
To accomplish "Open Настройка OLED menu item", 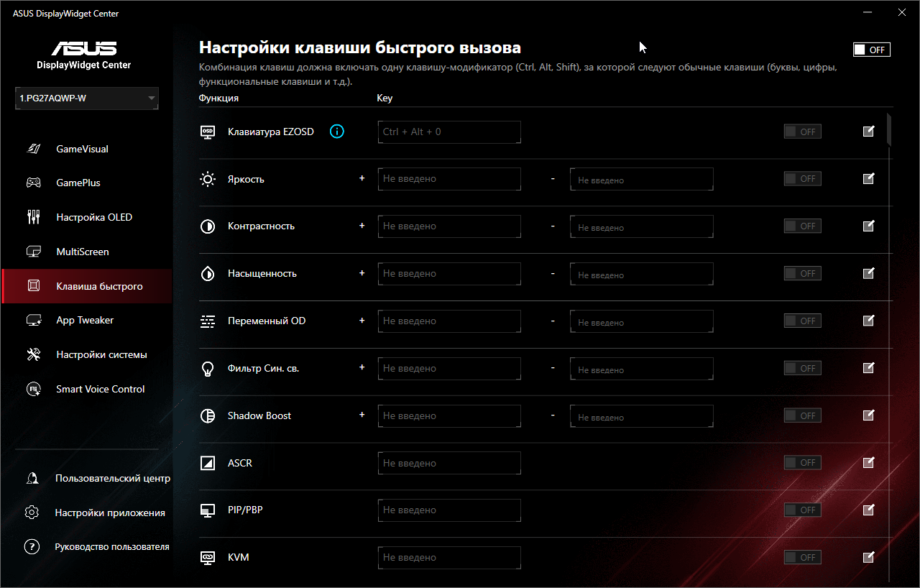I will (94, 217).
